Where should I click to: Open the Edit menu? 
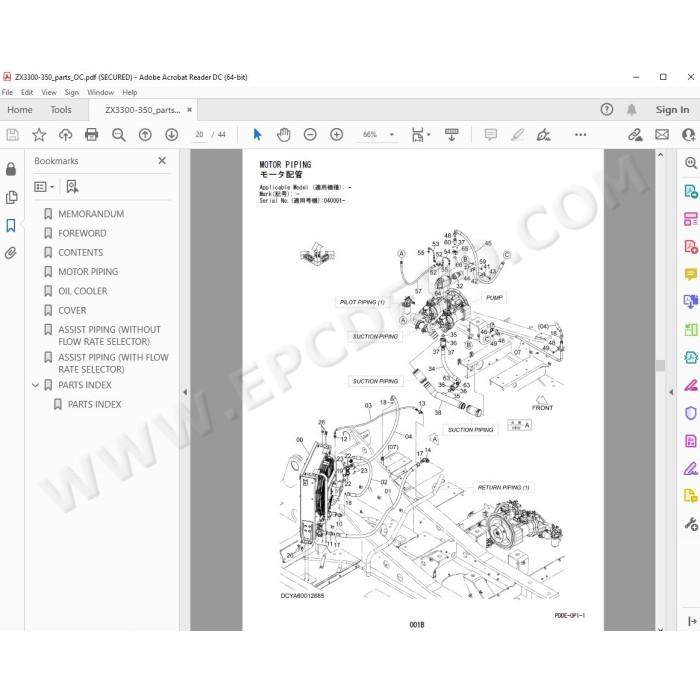click(x=27, y=92)
